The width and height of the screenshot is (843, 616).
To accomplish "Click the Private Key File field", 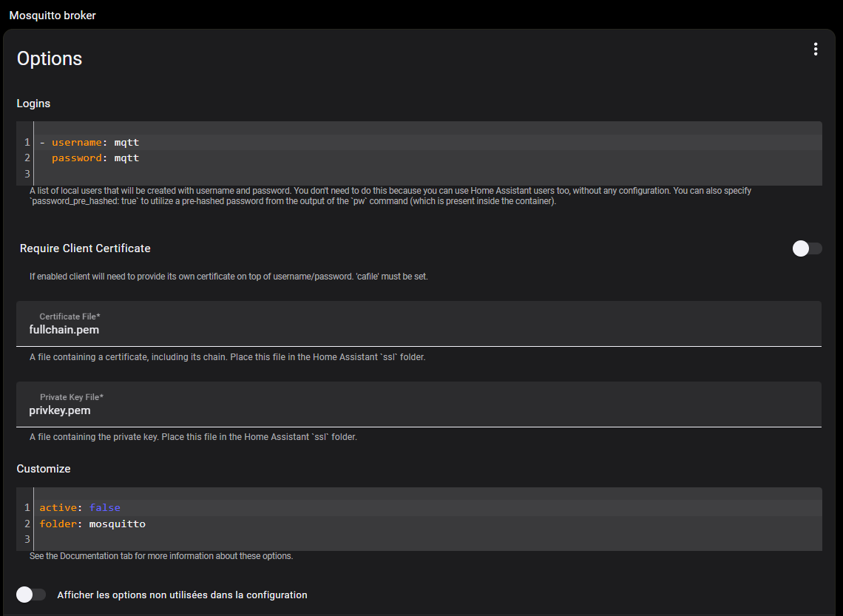I will pyautogui.click(x=419, y=405).
